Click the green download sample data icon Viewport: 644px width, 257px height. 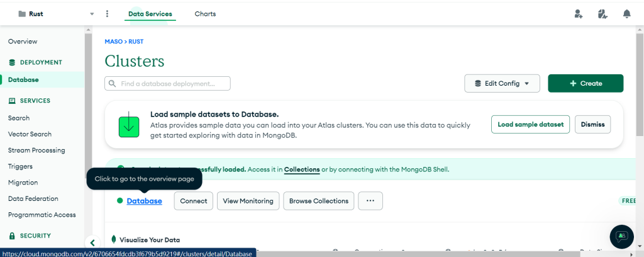tap(129, 124)
